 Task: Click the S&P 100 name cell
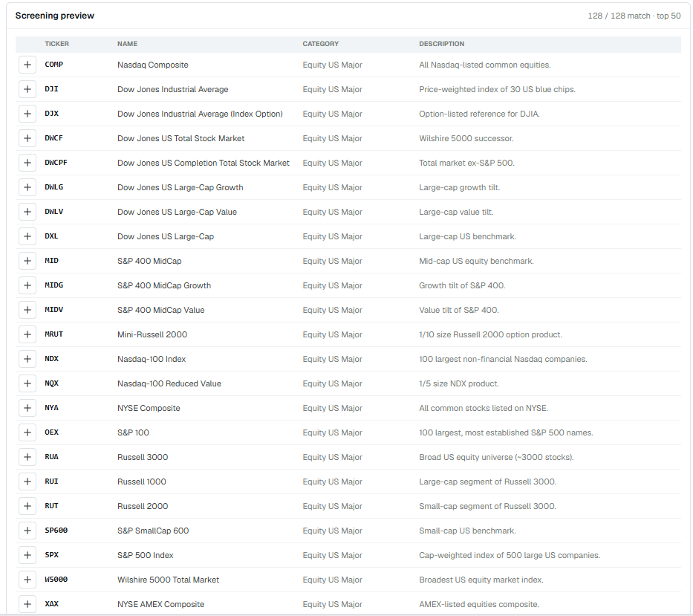[133, 433]
